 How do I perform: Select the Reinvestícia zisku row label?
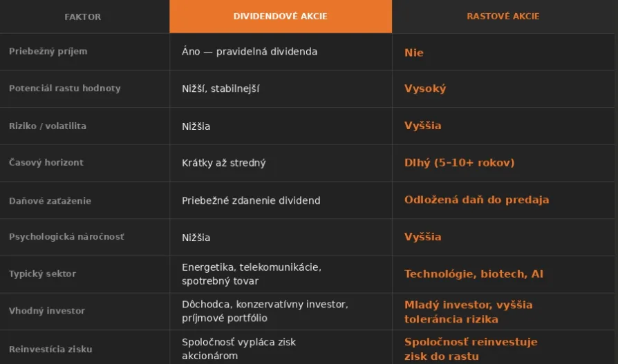[x=50, y=349]
